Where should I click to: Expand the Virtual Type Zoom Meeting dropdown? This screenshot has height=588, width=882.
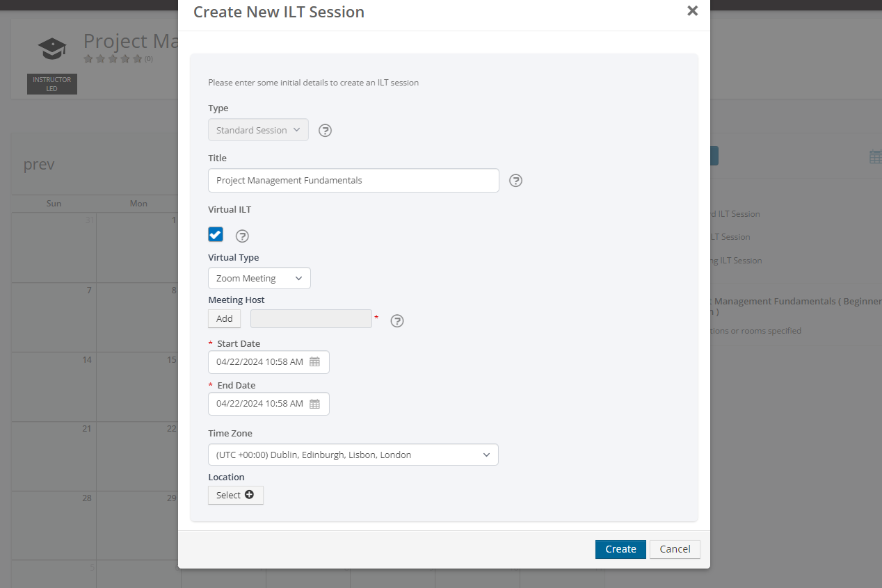(259, 279)
